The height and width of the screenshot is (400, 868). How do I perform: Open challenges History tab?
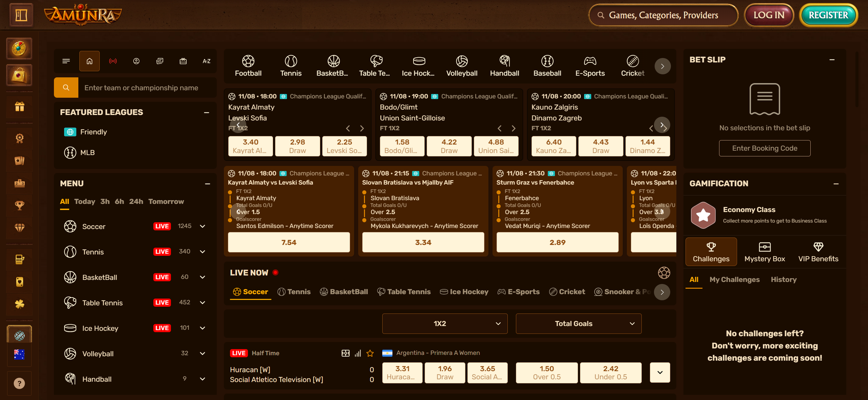point(784,280)
